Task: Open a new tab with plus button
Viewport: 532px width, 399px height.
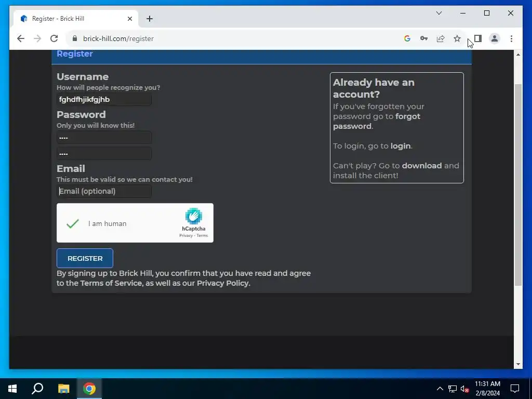Action: [x=150, y=19]
